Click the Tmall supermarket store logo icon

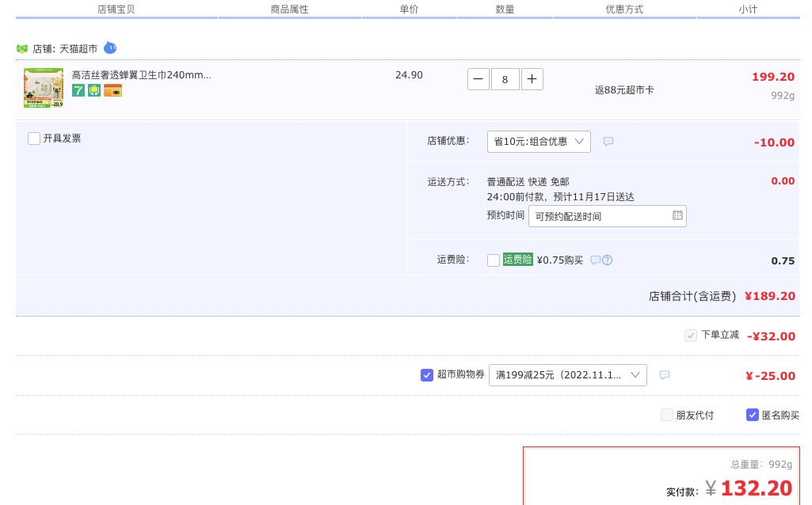point(21,48)
